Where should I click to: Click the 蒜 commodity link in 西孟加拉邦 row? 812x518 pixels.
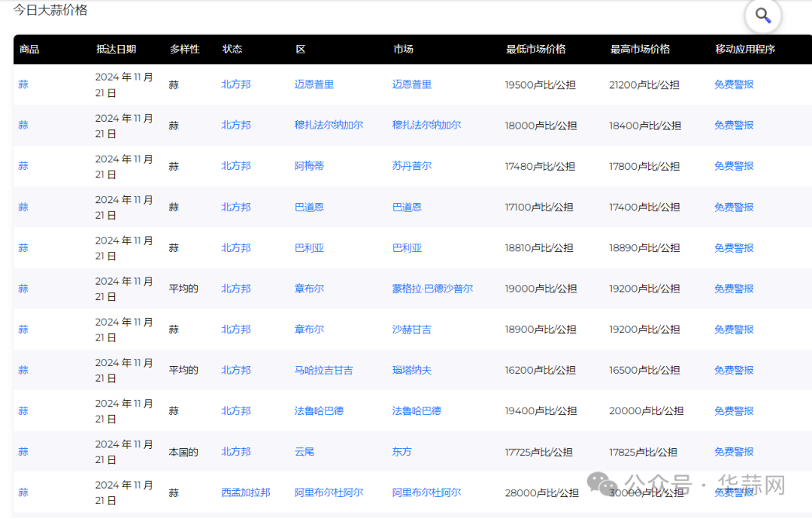click(x=23, y=492)
